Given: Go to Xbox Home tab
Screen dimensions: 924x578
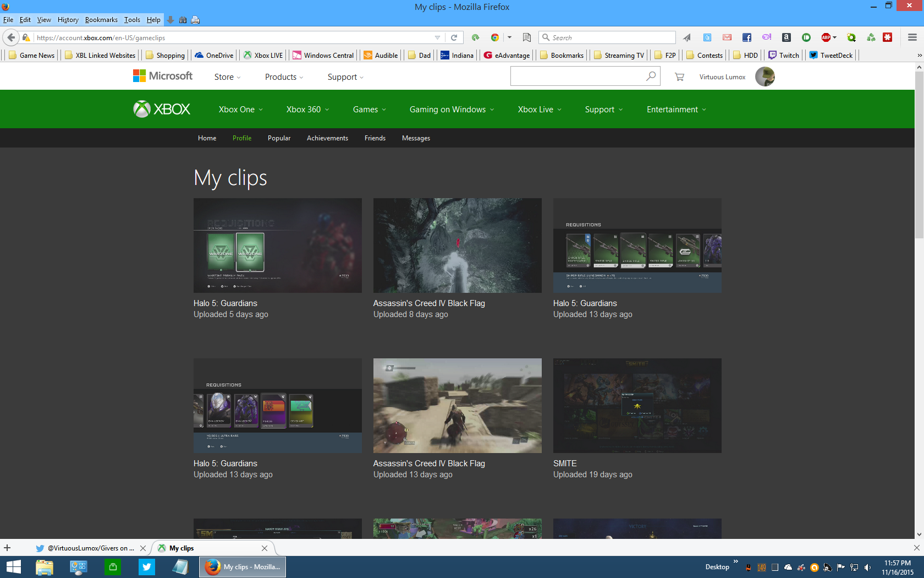Looking at the screenshot, I should pyautogui.click(x=207, y=138).
